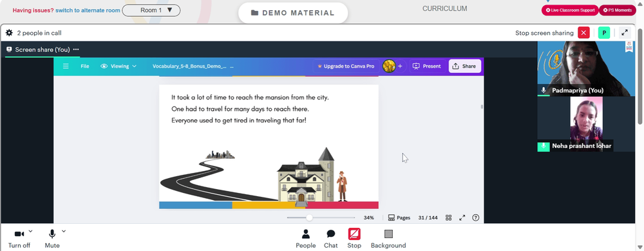The width and height of the screenshot is (644, 251).
Task: Expand call to fullscreen
Action: 625,33
